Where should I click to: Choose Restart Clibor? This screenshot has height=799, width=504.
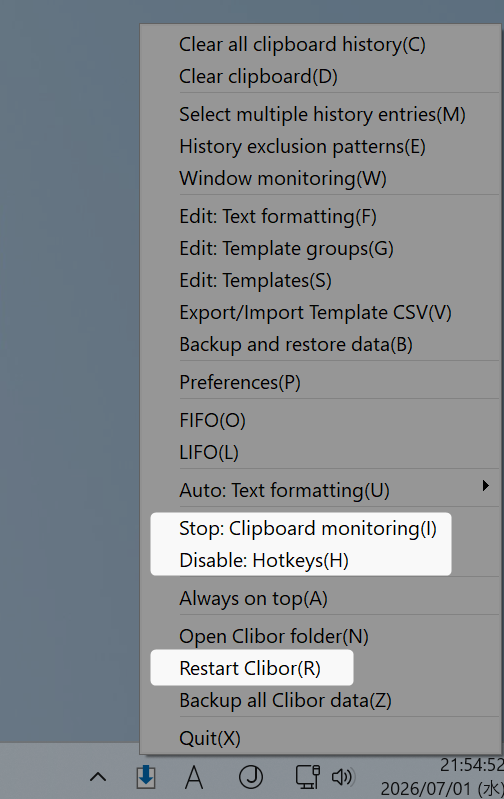(250, 668)
